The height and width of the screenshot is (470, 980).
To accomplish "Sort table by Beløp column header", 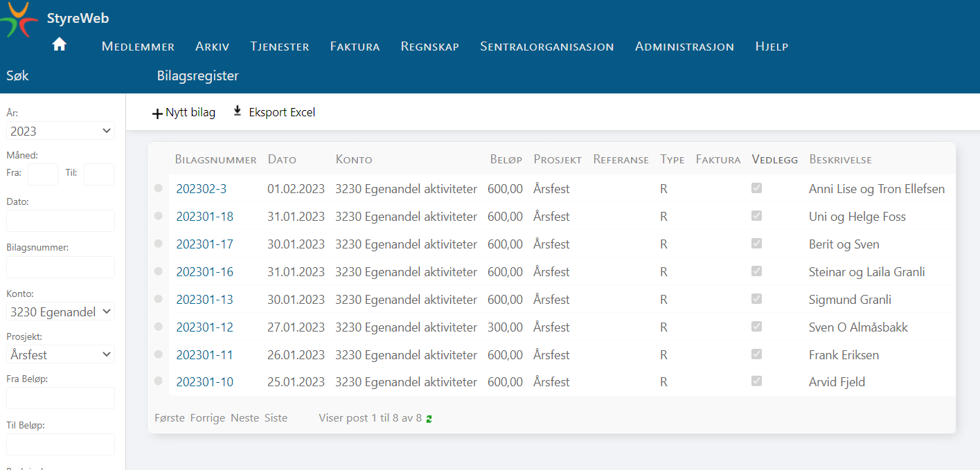I will click(506, 160).
